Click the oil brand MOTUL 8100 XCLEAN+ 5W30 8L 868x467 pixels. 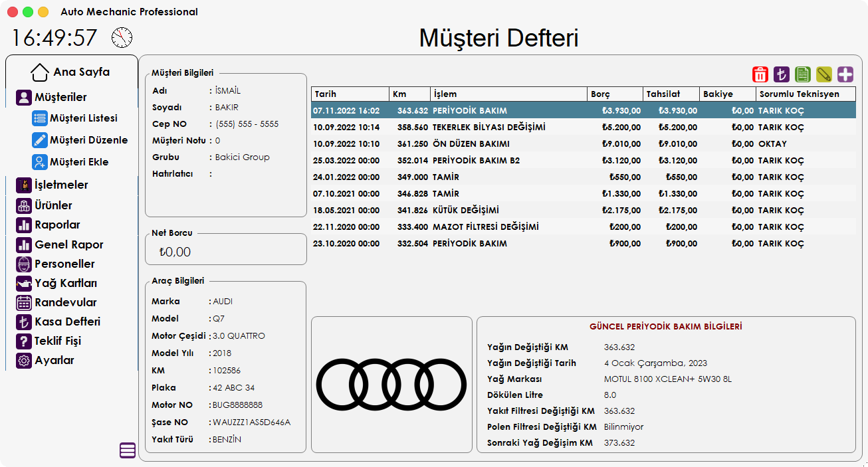coord(668,379)
